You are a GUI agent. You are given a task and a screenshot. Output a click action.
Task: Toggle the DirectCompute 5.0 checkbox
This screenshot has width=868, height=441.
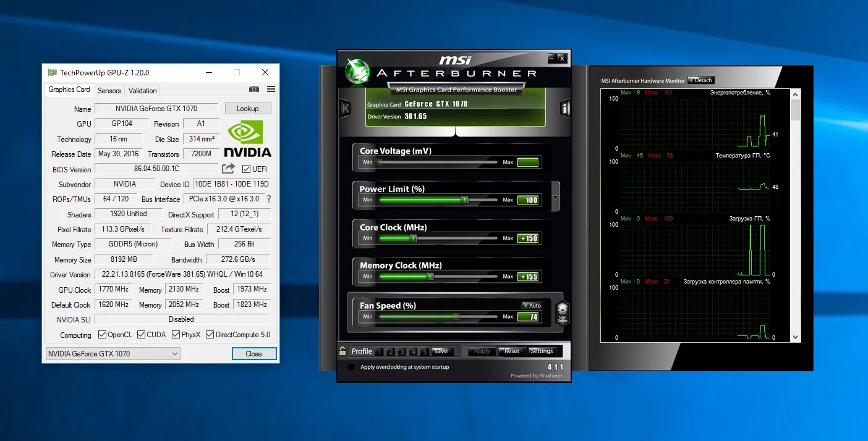click(x=210, y=335)
